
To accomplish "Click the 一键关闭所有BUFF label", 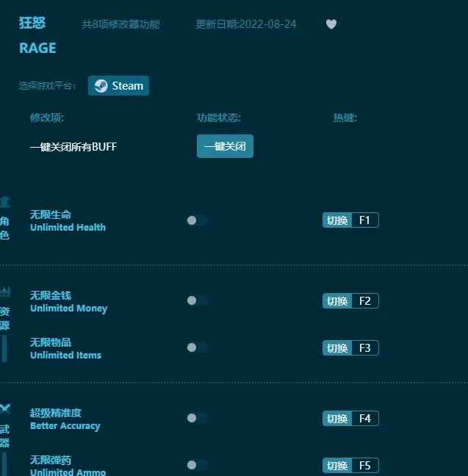I will coord(73,147).
